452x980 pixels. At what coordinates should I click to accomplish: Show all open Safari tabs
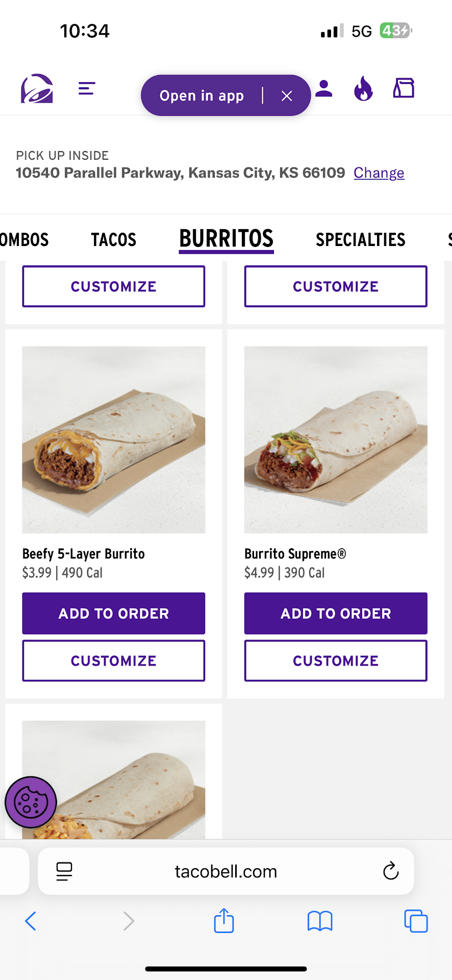[416, 921]
